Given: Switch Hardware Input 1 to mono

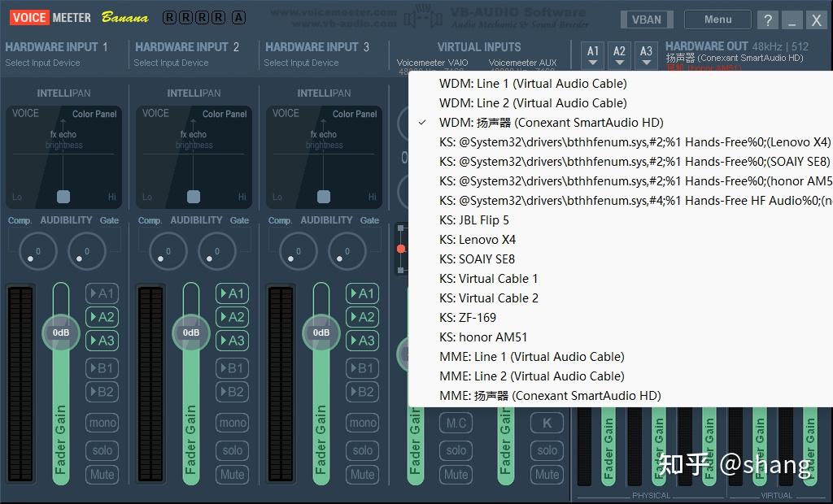Looking at the screenshot, I should pos(102,423).
